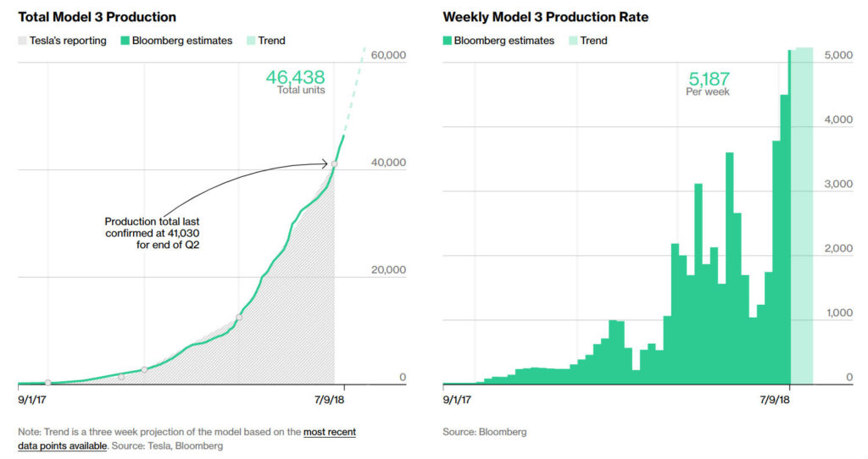
Task: Click the 7/9/18 axis label on weekly chart
Action: click(775, 400)
